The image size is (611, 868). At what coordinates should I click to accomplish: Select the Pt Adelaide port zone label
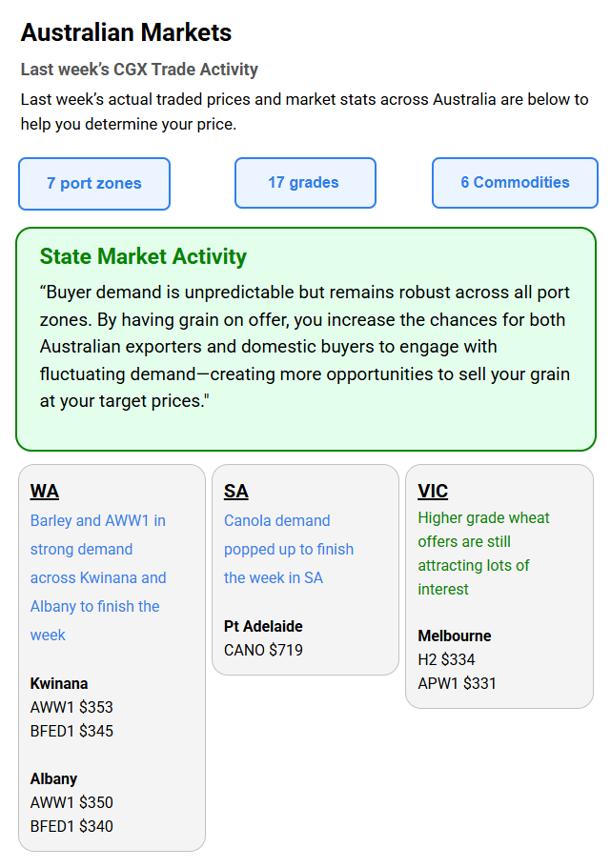[x=263, y=626]
